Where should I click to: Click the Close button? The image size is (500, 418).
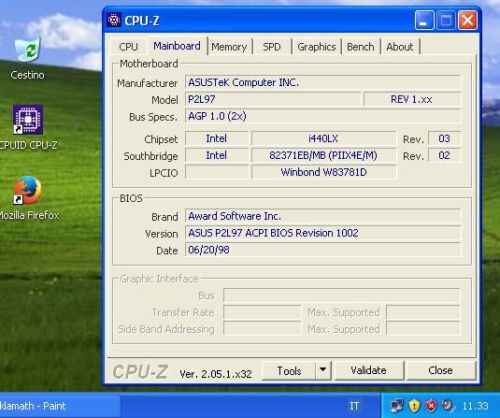click(440, 371)
